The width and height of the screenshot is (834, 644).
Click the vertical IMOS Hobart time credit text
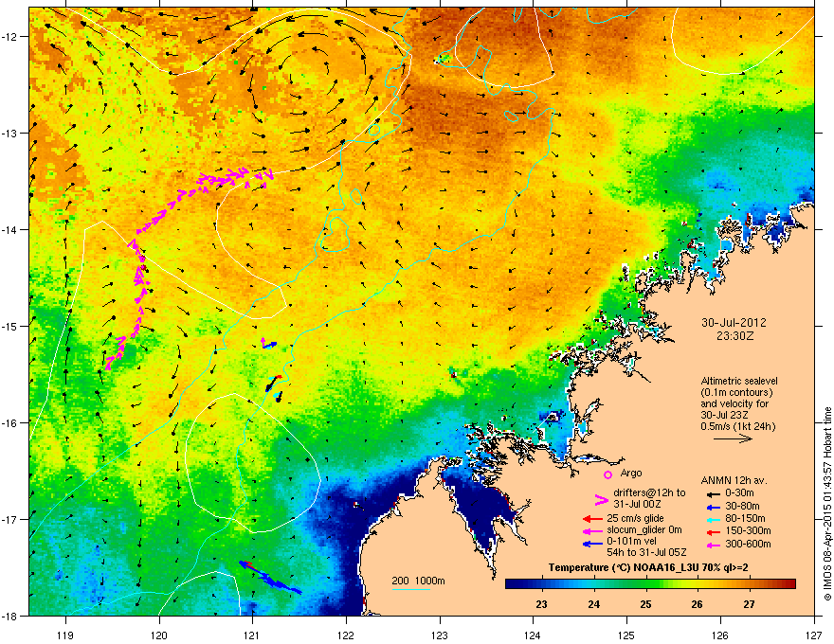827,504
